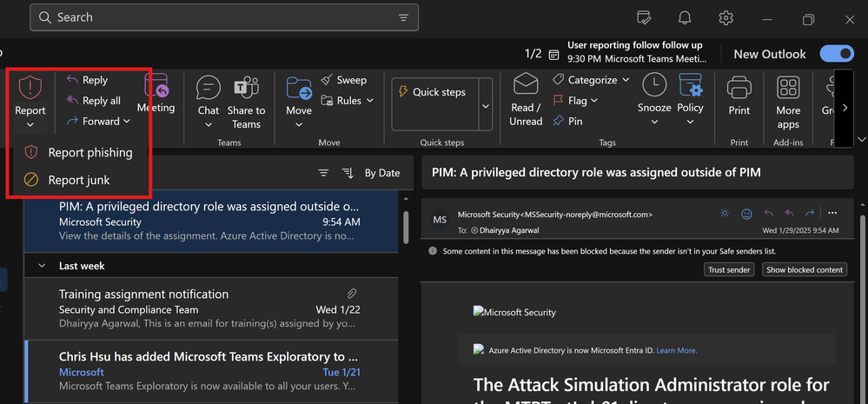868x404 pixels.
Task: Open the Rules menu
Action: [347, 101]
